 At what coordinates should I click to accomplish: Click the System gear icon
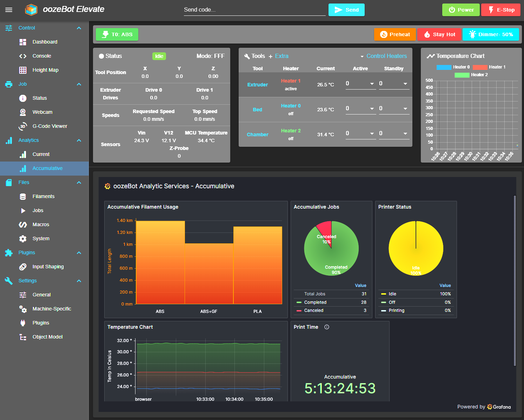[23, 239]
